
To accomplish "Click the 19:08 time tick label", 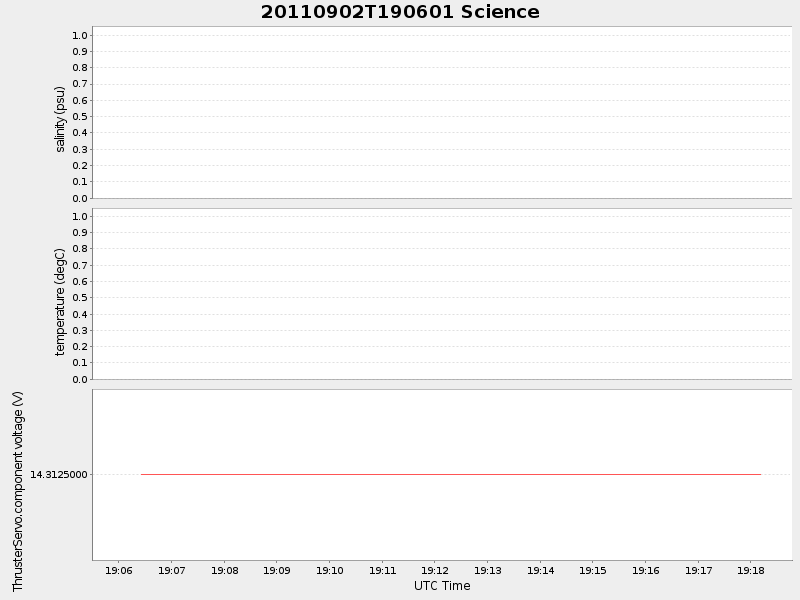I will point(224,570).
